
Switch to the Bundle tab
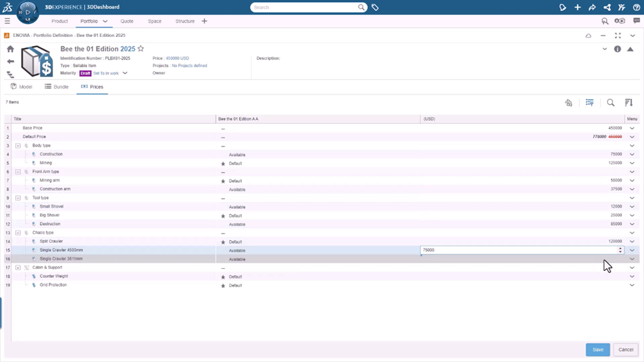coord(57,87)
